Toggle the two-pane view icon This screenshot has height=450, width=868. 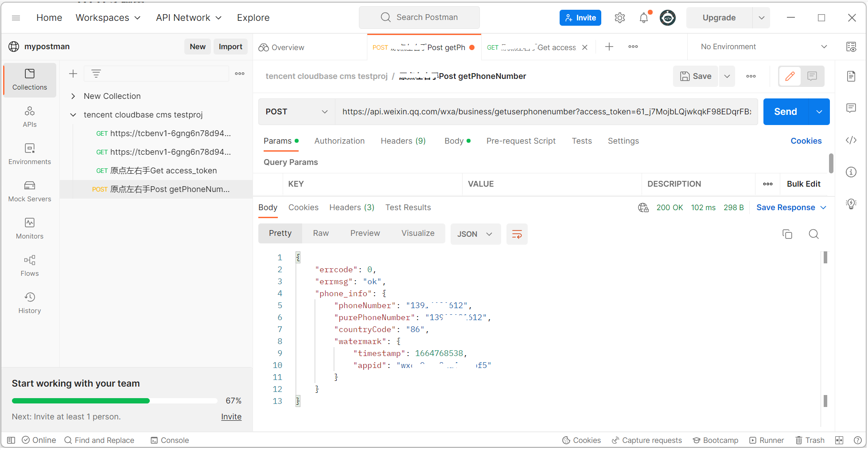pyautogui.click(x=839, y=440)
